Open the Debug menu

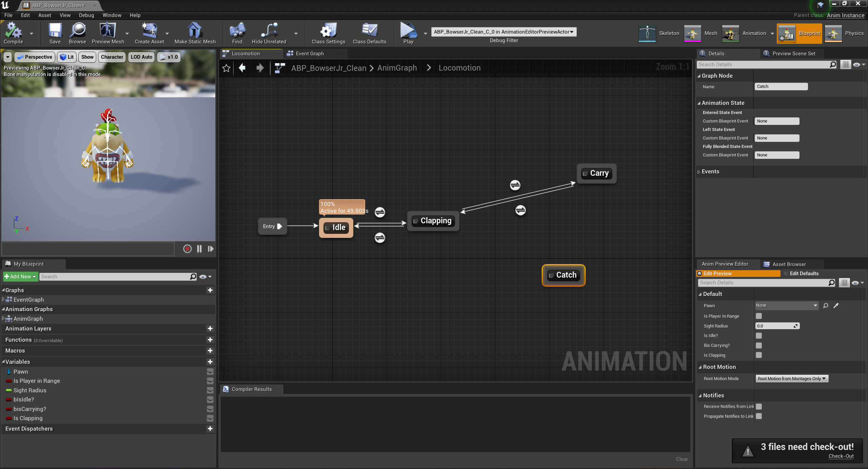(86, 15)
